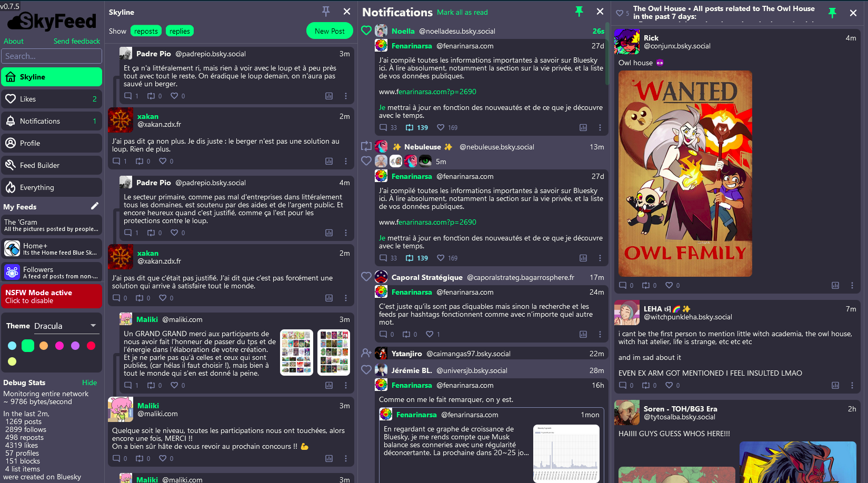868x483 pixels.
Task: Like Padre Pio's 'Et ça n'a' post
Action: tap(174, 96)
